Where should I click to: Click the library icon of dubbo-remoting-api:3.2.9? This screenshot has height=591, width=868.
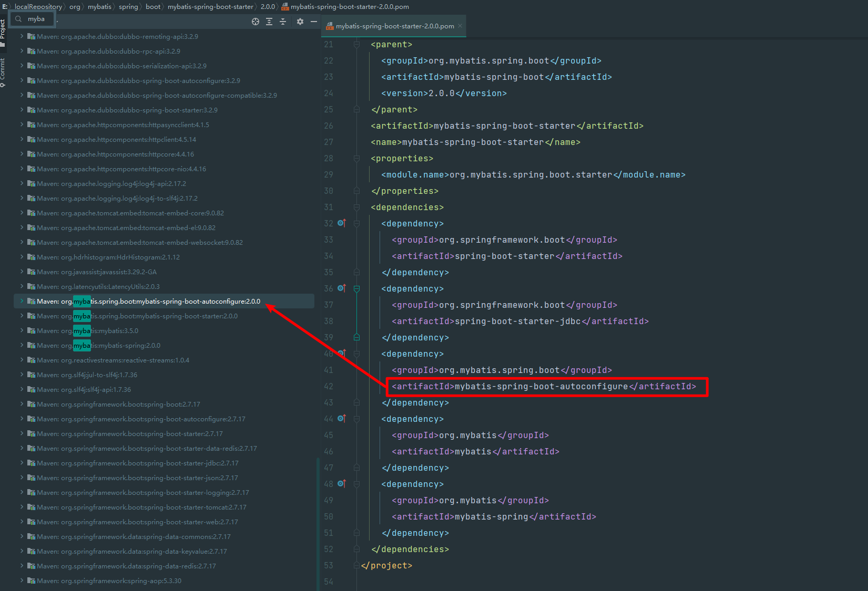[x=32, y=37]
